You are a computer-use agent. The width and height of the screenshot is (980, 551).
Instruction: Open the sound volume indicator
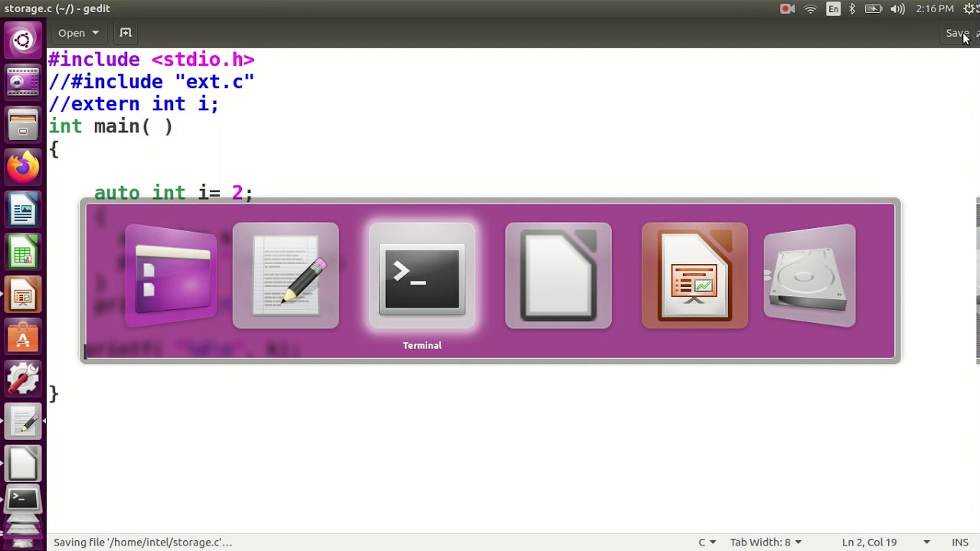pos(898,9)
